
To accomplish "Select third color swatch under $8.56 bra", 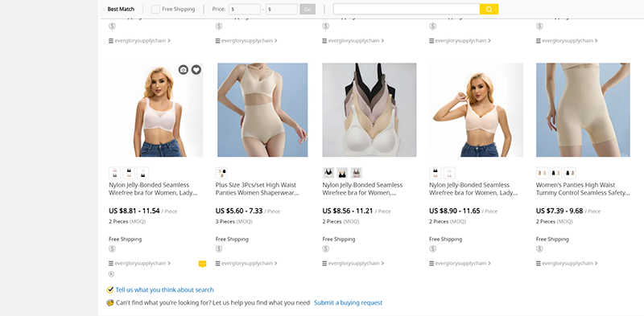I will (x=356, y=173).
